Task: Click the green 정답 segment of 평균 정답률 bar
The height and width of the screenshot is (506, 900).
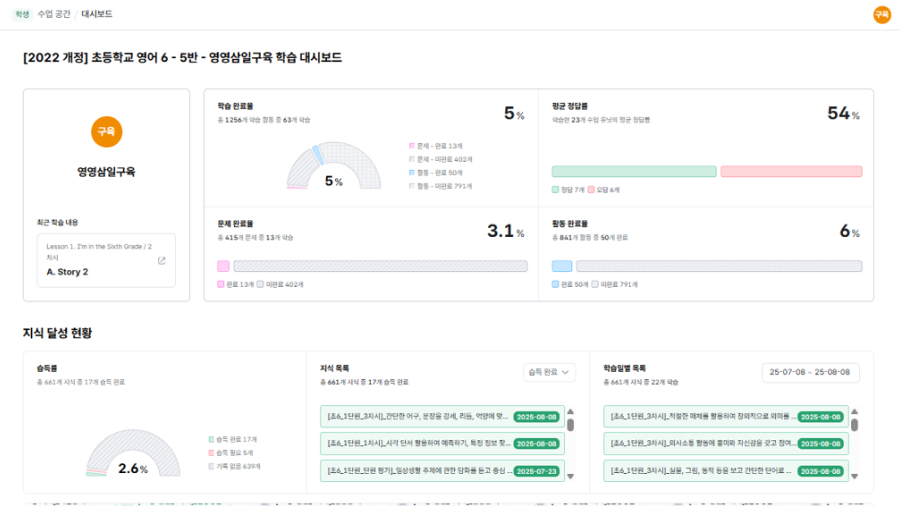Action: 634,172
